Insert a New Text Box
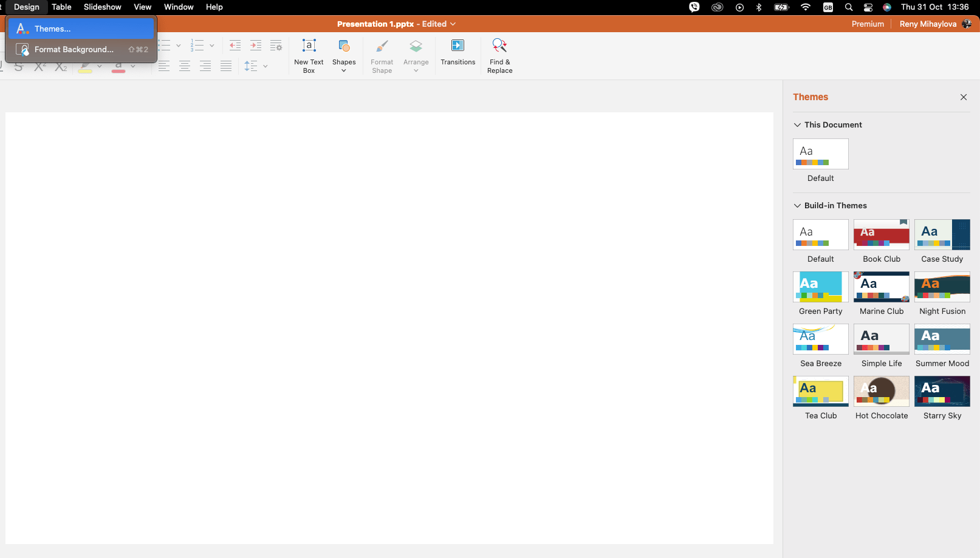This screenshot has width=980, height=558. (x=309, y=55)
